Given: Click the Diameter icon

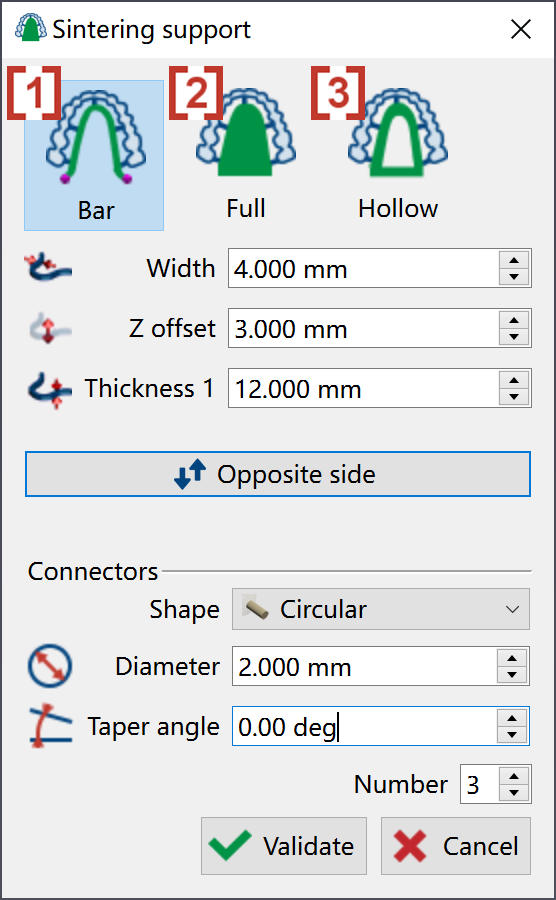Looking at the screenshot, I should pyautogui.click(x=50, y=666).
